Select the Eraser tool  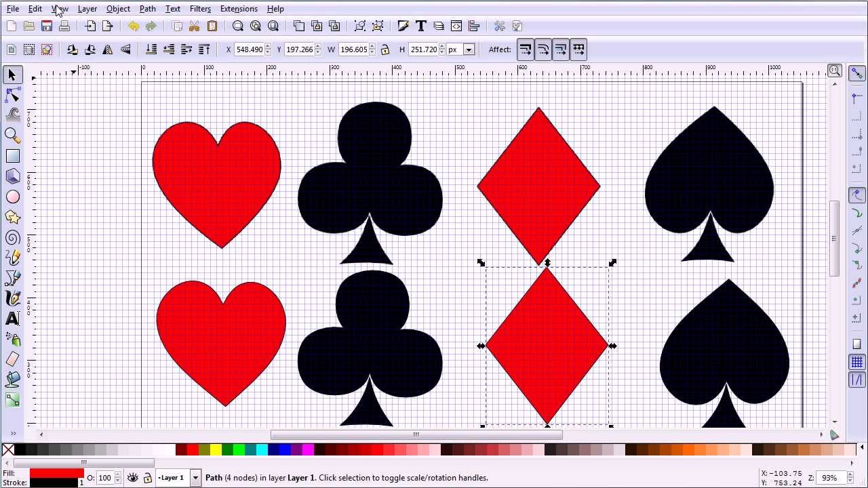coord(12,359)
